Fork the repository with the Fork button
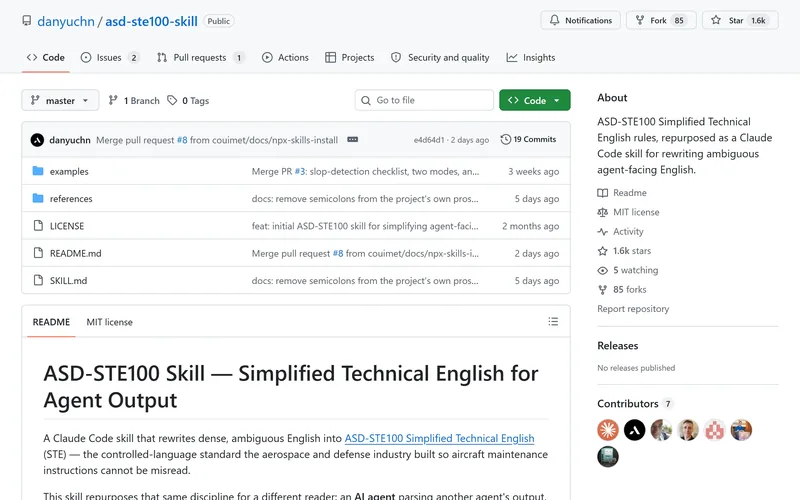The width and height of the screenshot is (800, 500). (x=661, y=20)
